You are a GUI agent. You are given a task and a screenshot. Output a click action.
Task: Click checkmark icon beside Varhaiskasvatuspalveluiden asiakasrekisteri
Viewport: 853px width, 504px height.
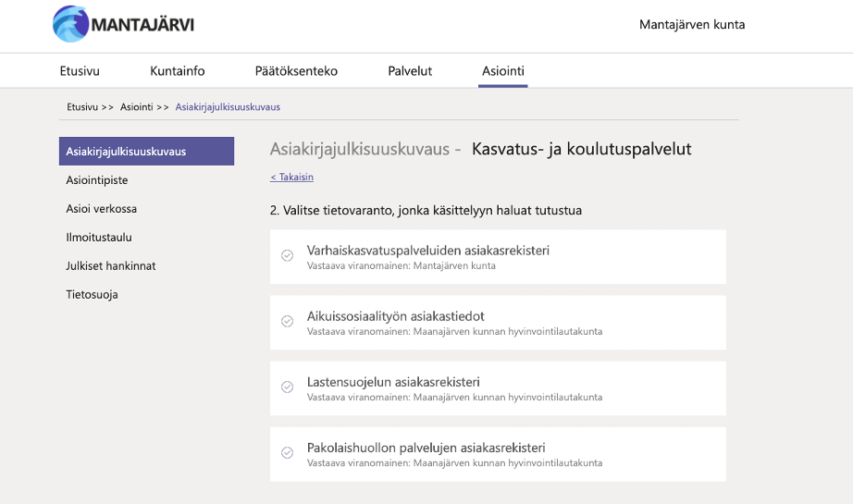(x=287, y=255)
